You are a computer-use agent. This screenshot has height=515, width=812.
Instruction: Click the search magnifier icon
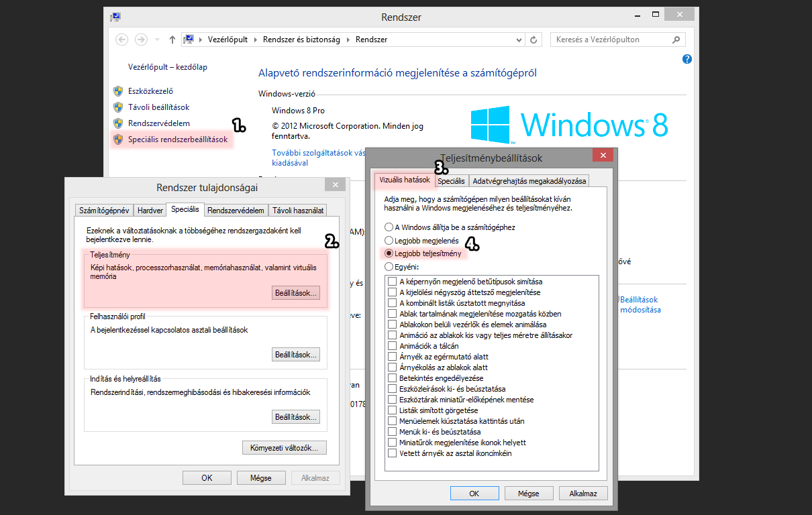(677, 40)
